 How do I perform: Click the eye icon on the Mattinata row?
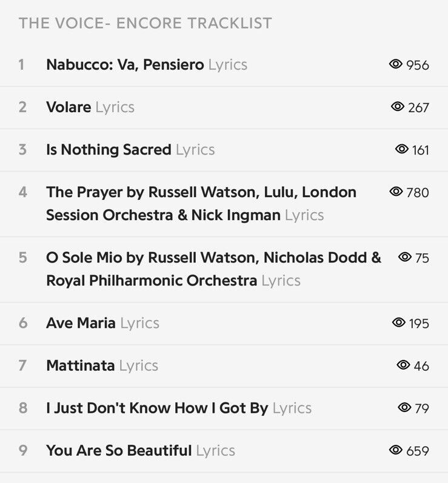403,365
